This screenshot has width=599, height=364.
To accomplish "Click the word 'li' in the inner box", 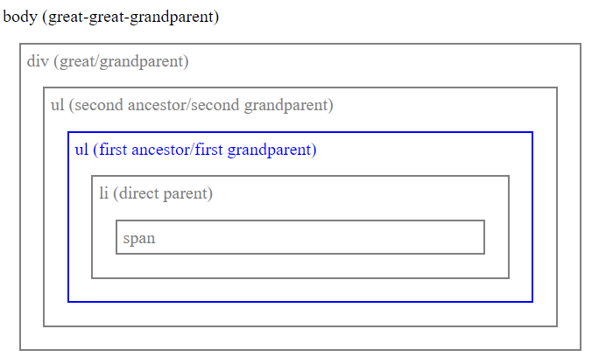I will coord(103,193).
